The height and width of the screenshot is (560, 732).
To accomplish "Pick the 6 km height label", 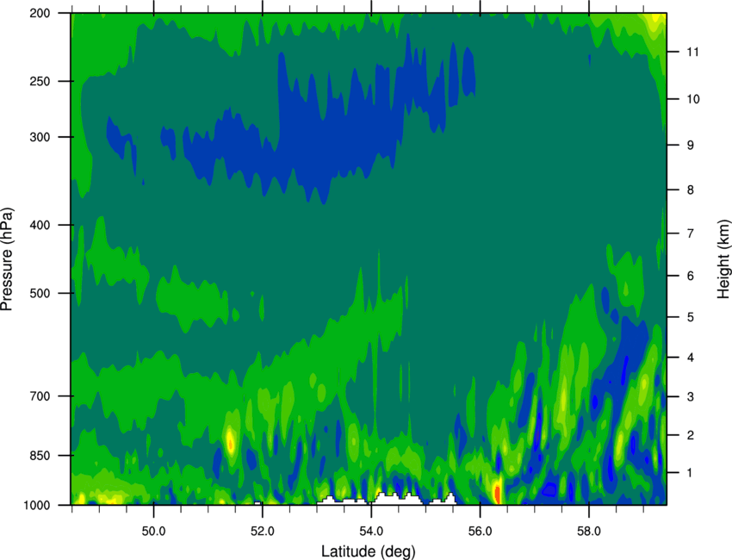I will tap(691, 276).
